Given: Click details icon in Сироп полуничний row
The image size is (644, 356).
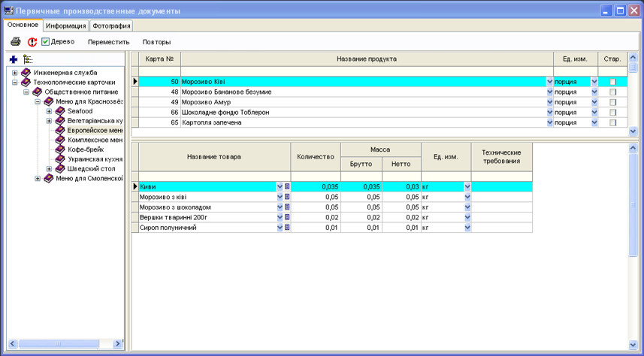Looking at the screenshot, I should pos(287,228).
